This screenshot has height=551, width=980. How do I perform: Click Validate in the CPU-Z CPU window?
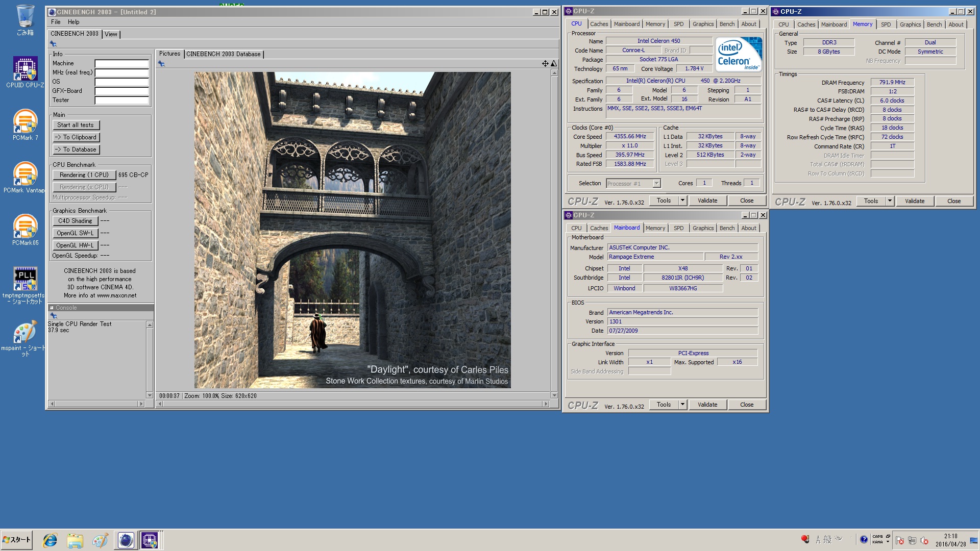tap(707, 201)
